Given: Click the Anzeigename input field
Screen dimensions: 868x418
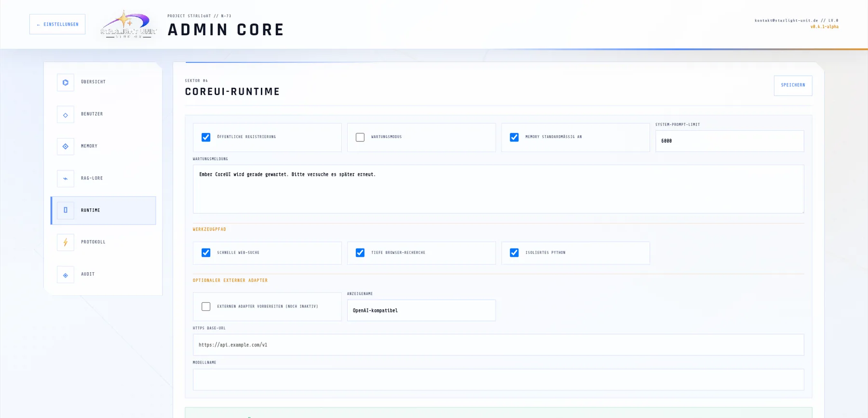Looking at the screenshot, I should click(x=421, y=310).
